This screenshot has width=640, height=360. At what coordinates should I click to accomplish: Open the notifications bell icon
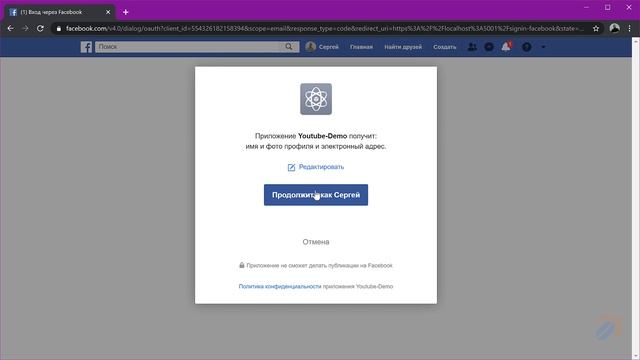506,47
